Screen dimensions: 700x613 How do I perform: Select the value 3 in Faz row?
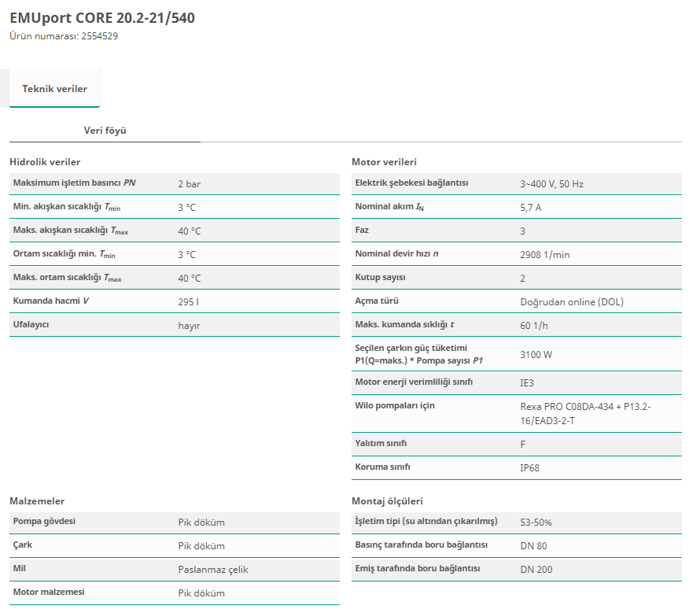(523, 231)
